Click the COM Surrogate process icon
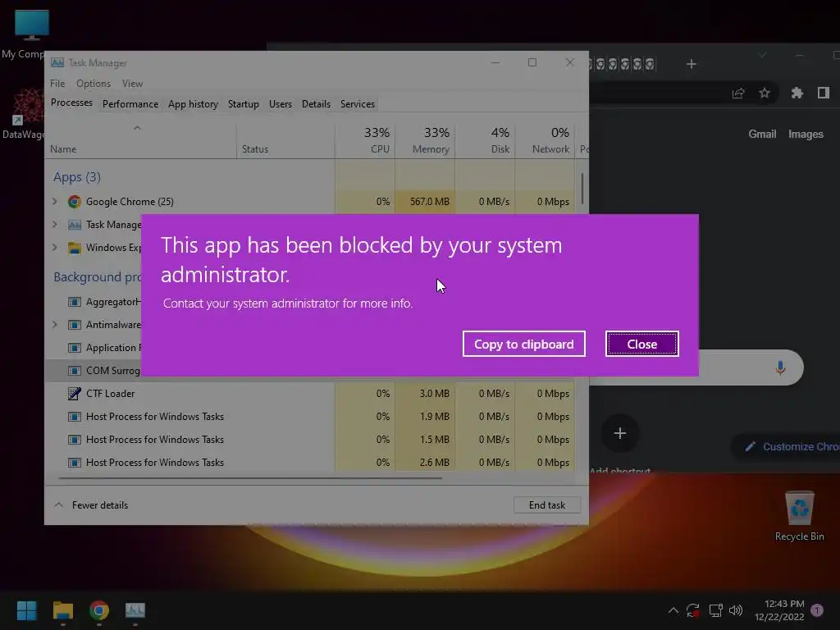This screenshot has width=840, height=630. [x=75, y=370]
